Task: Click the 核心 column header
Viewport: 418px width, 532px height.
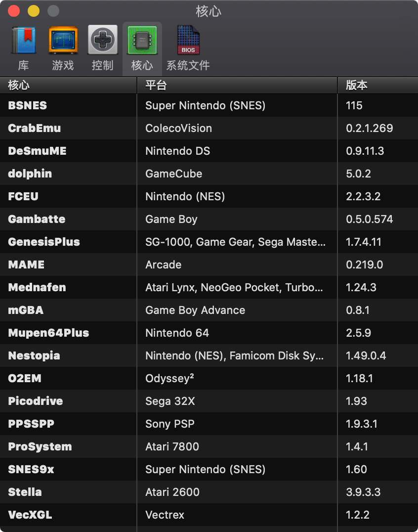Action: (68, 85)
